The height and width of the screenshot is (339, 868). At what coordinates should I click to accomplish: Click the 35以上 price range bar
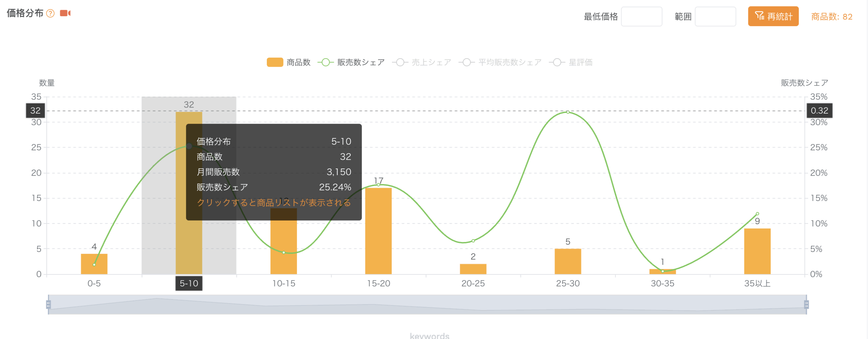click(x=757, y=251)
